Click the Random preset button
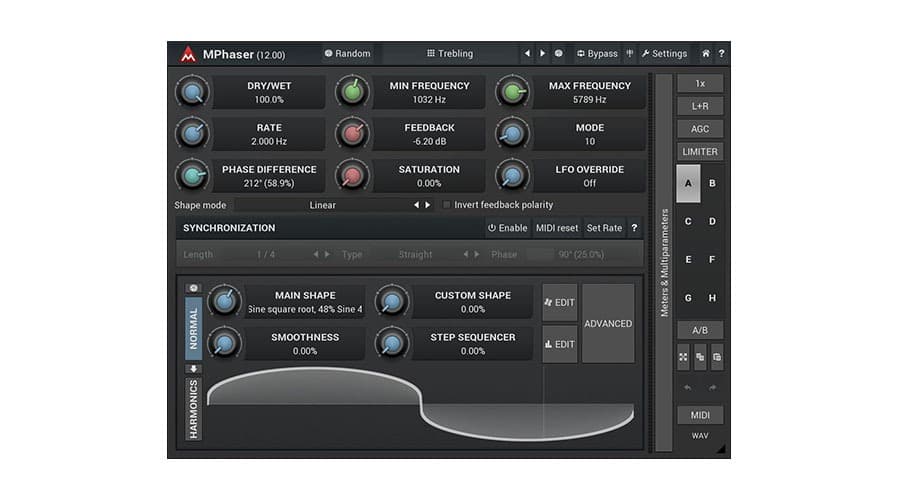900x500 pixels. click(347, 53)
